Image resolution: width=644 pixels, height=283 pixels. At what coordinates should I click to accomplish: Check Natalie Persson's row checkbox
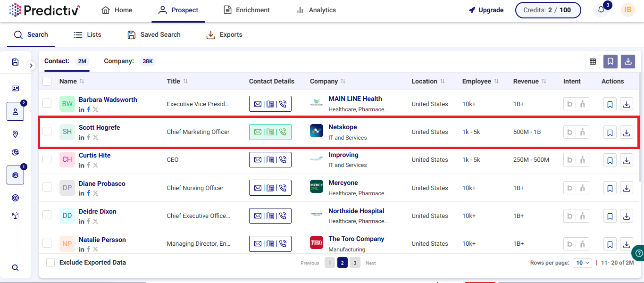pos(47,243)
